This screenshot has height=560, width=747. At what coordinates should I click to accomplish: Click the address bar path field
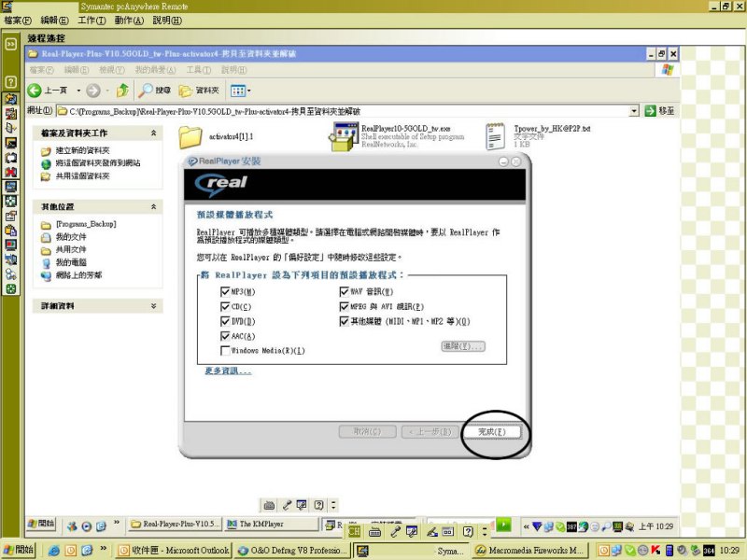point(346,111)
